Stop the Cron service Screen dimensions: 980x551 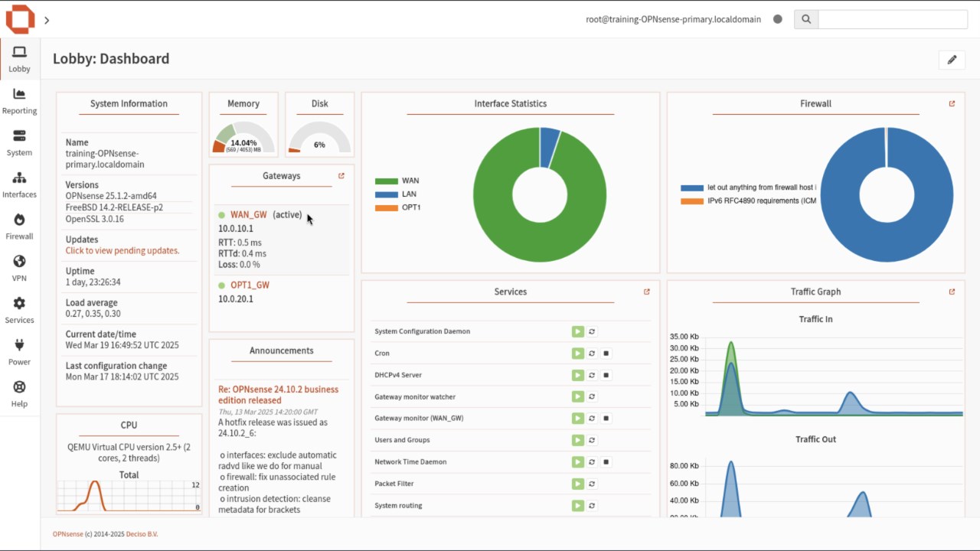click(x=606, y=354)
